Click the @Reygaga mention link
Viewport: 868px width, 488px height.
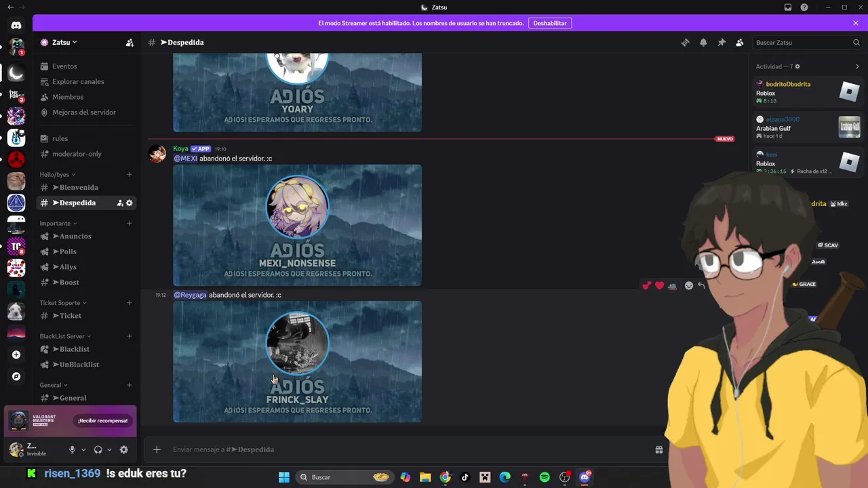190,295
